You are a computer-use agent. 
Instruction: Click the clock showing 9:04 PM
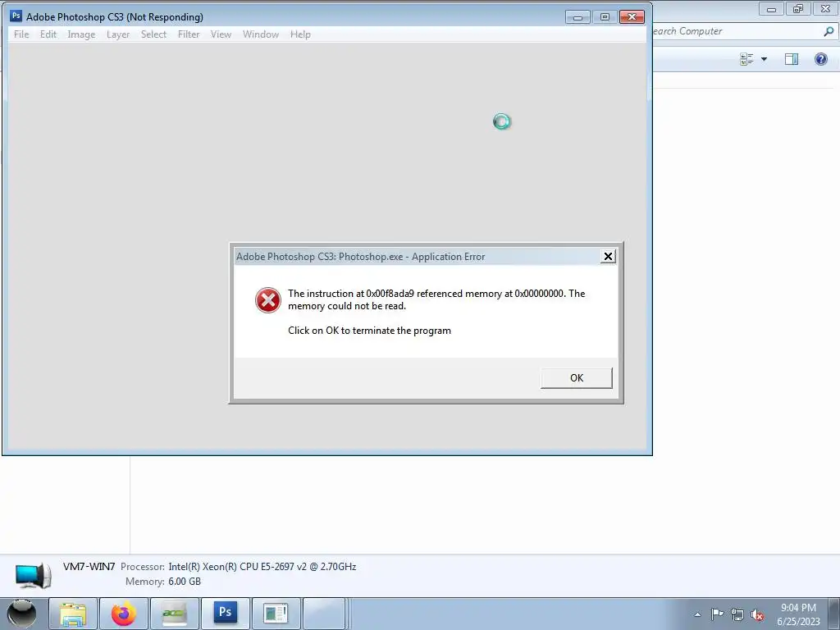click(798, 608)
